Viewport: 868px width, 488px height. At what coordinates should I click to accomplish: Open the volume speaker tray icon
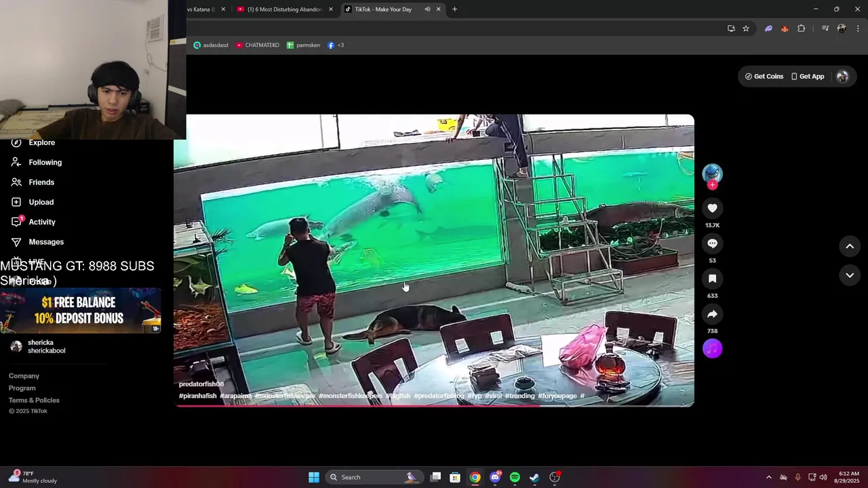[x=823, y=477]
